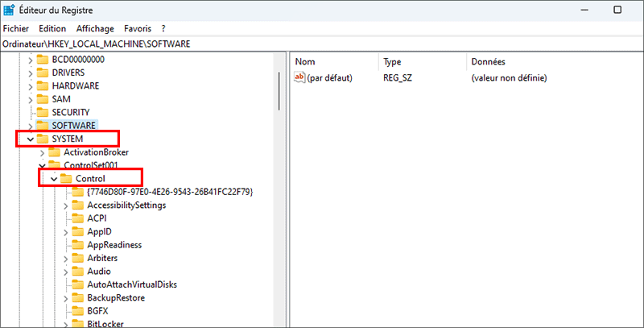Collapse the SYSTEM key chevron

coord(31,139)
